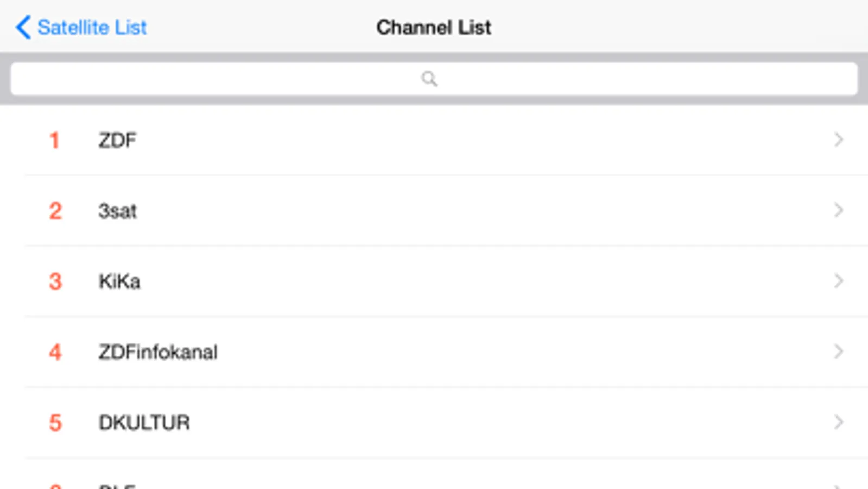Open the 3sat channel entry
The image size is (868, 489).
coord(117,211)
